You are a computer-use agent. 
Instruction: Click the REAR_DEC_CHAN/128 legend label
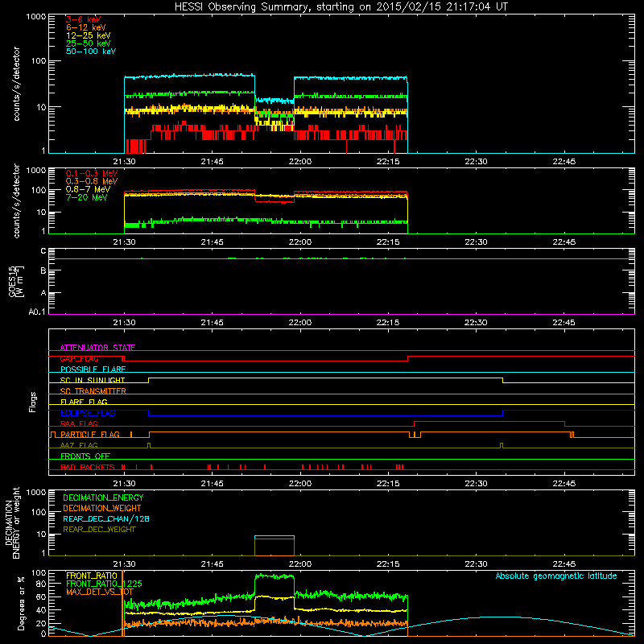(106, 518)
